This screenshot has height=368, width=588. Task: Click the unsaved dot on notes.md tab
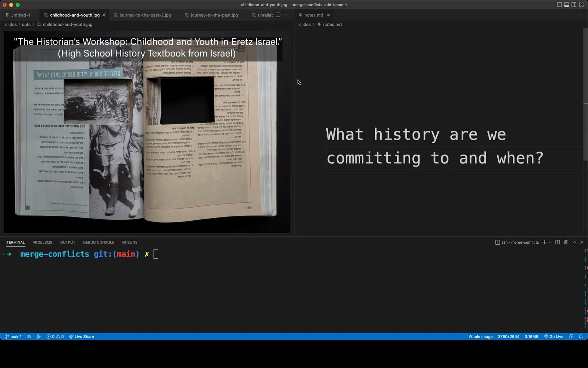[328, 15]
